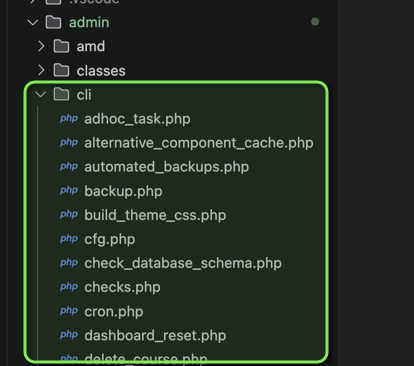
Task: Open alternative_component_cache.php file
Action: (199, 143)
